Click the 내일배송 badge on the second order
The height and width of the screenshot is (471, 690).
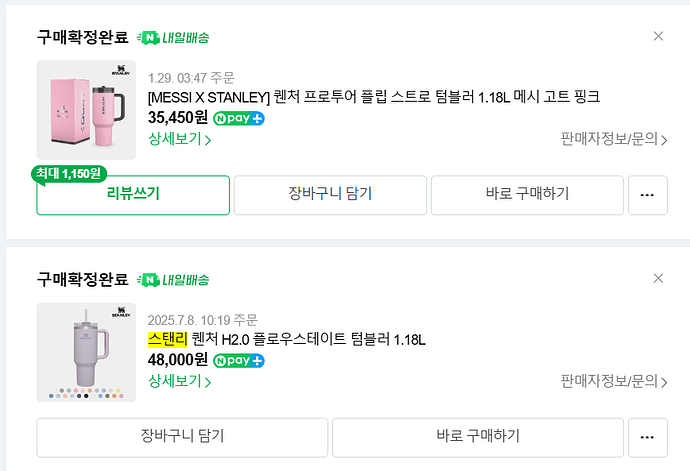coord(173,279)
